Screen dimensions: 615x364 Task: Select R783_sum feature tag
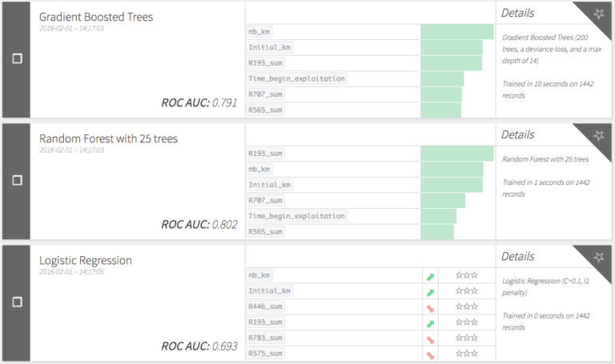coord(266,338)
